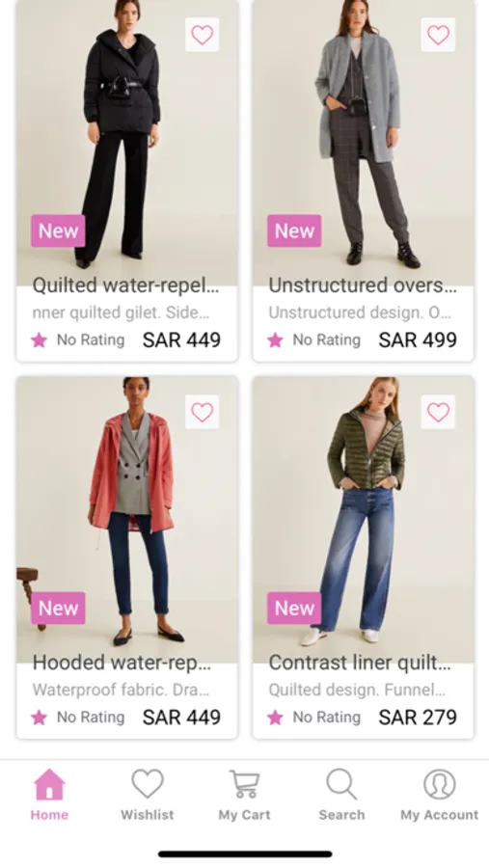Open the black quilted coat product image
This screenshot has height=868, width=489.
pyautogui.click(x=126, y=143)
